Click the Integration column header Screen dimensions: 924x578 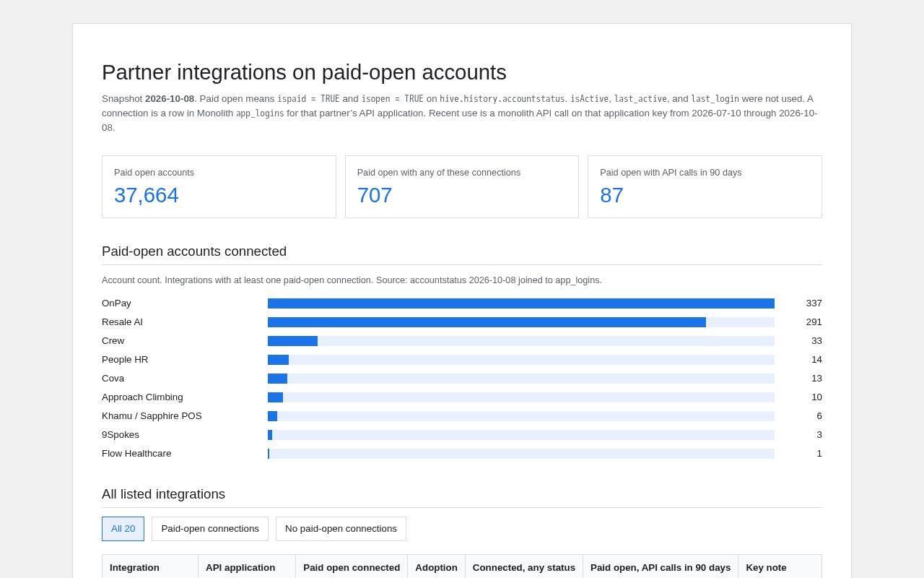click(x=150, y=567)
